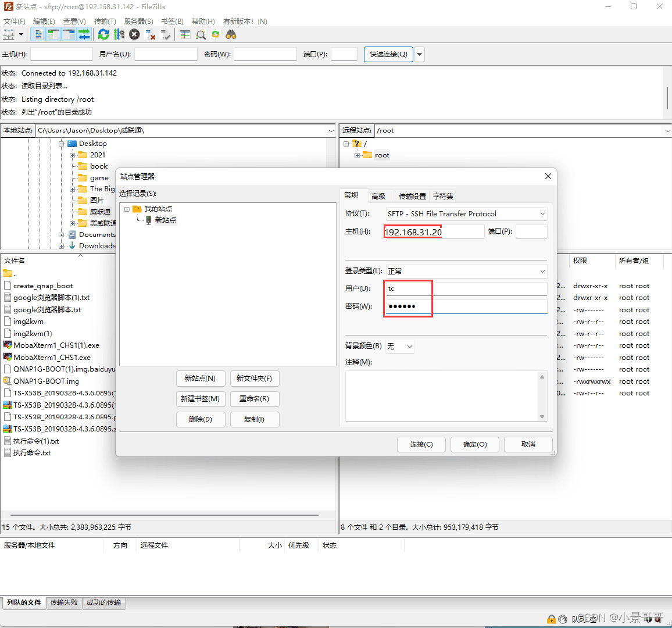
Task: Click the Site Manager host field
Action: 435,232
